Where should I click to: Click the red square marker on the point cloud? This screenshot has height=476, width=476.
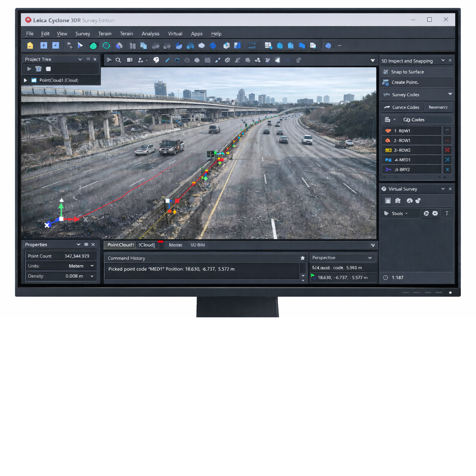(177, 201)
